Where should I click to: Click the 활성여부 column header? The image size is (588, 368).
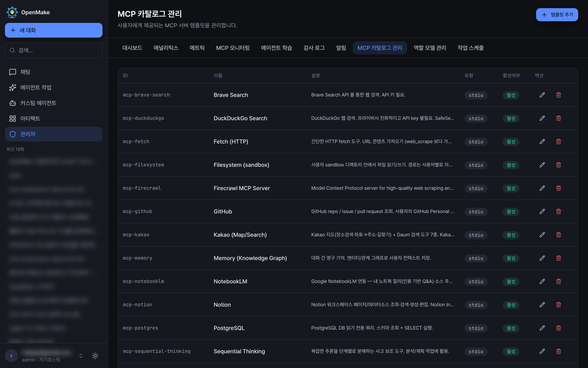pyautogui.click(x=511, y=75)
